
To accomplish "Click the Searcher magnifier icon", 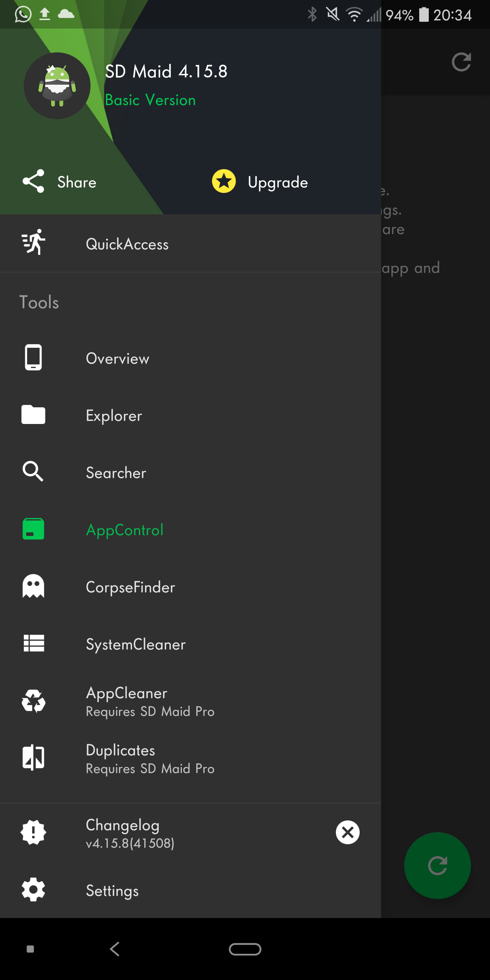I will click(x=33, y=472).
